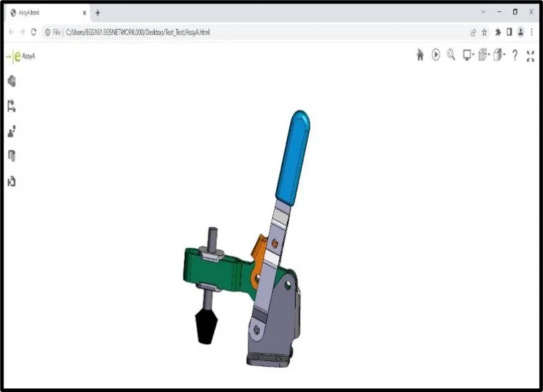
Task: Click the AssyA.html browser tab
Action: pos(48,13)
